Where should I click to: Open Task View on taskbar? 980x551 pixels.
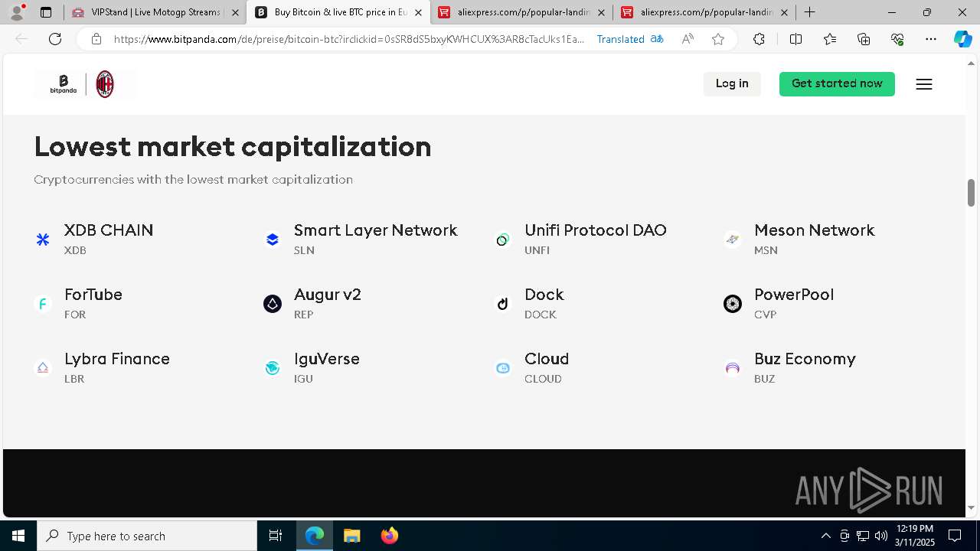click(276, 536)
